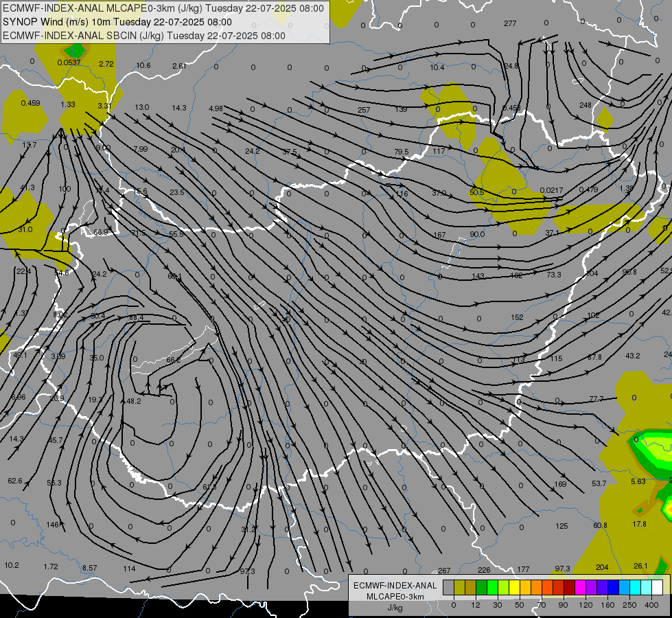Click the map value 169
The image size is (672, 618).
click(560, 484)
